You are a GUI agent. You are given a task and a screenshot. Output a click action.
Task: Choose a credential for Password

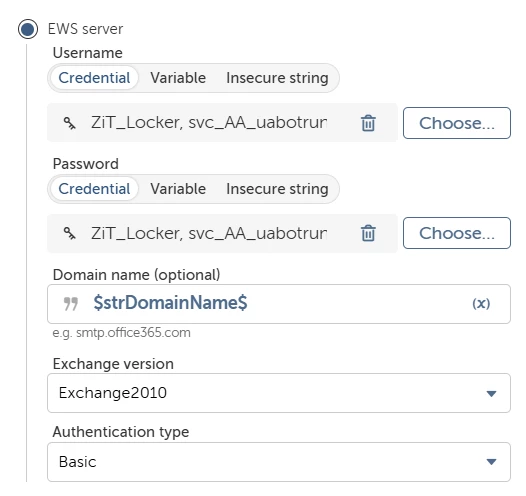click(x=457, y=233)
